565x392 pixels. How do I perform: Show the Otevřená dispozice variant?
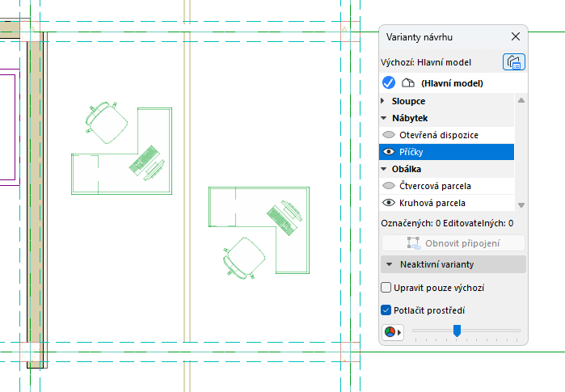coord(389,135)
